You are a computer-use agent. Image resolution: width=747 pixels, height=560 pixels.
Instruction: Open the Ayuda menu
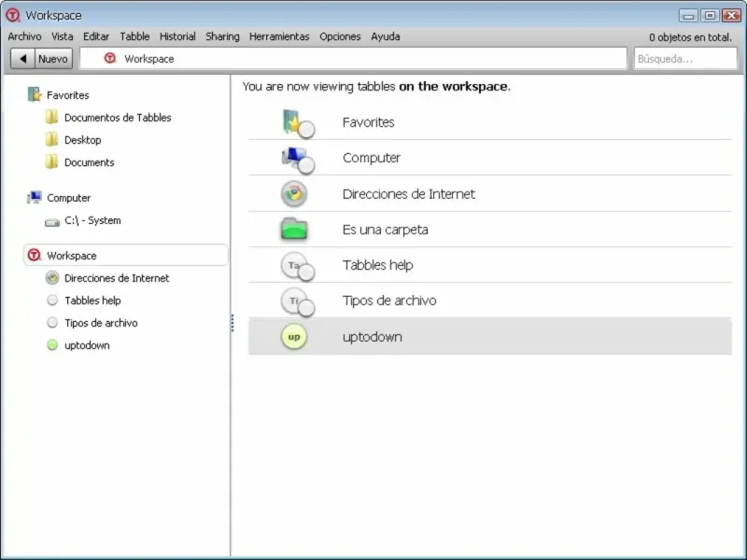click(385, 36)
